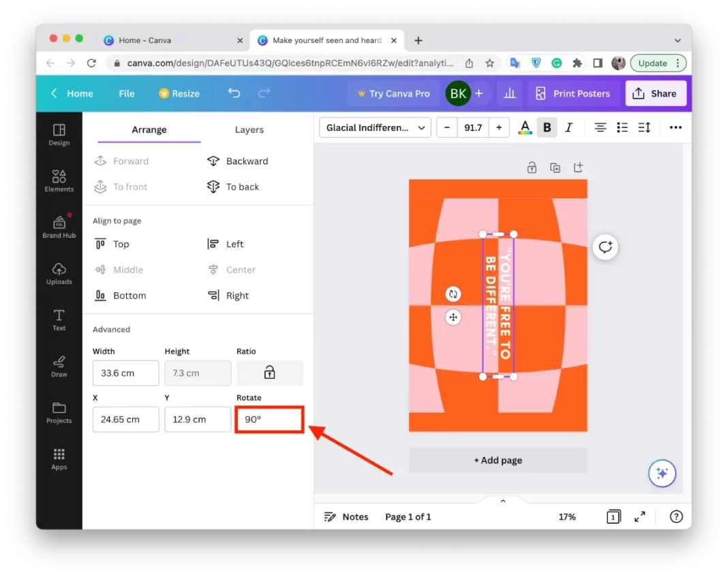Decrease font size with minus button
Viewport: 728px width, 577px height.
tap(447, 127)
